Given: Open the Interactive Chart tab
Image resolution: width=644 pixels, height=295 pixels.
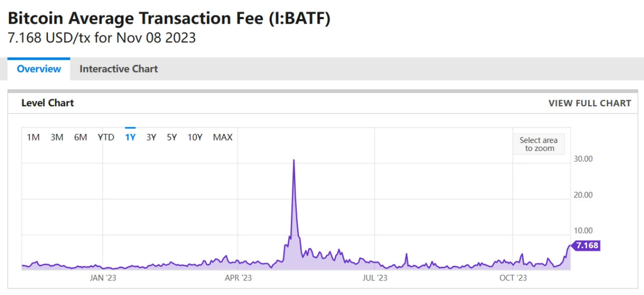Looking at the screenshot, I should pos(118,69).
